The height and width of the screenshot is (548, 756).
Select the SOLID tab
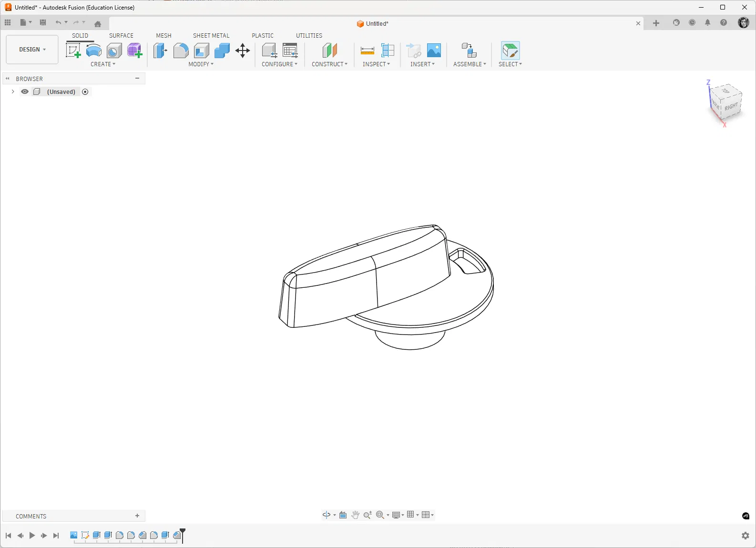(x=80, y=36)
